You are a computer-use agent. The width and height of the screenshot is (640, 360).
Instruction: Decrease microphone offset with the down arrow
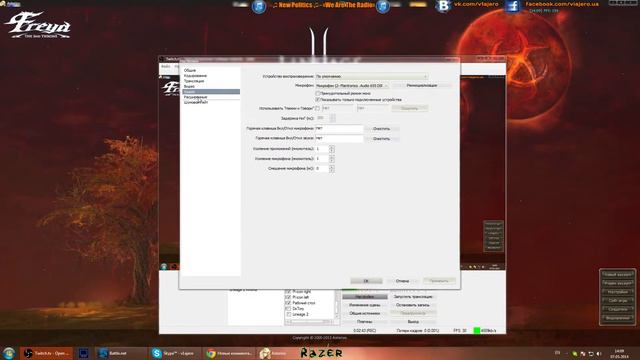(x=332, y=171)
